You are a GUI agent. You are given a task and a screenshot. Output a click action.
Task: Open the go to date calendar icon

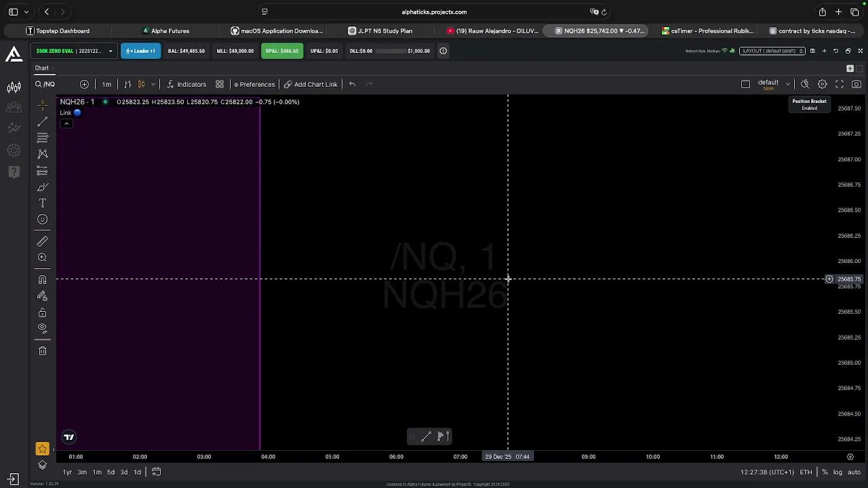pyautogui.click(x=156, y=472)
